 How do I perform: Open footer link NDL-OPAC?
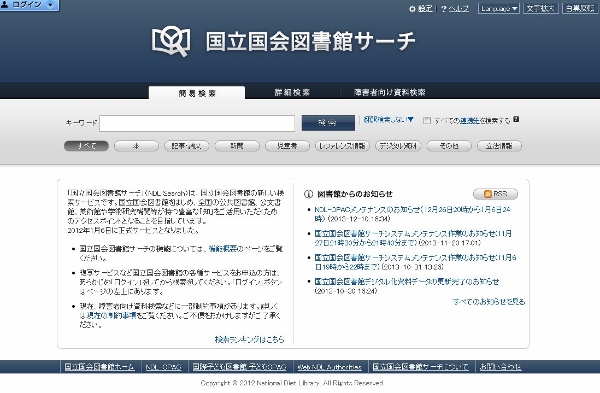pyautogui.click(x=163, y=367)
